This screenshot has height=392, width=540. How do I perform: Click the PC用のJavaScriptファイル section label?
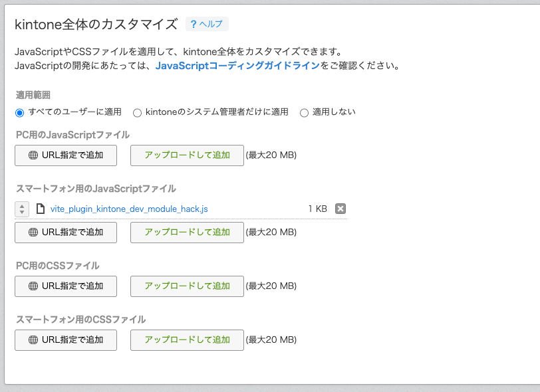(72, 135)
